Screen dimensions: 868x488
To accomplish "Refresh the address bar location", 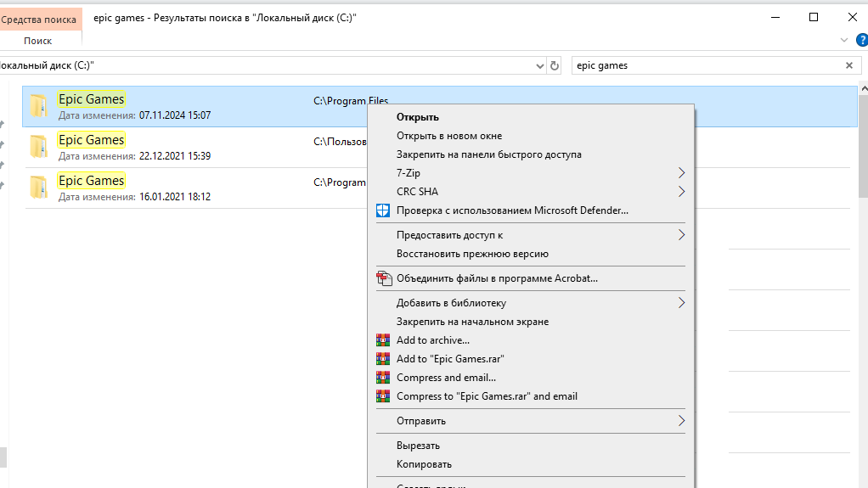I will pyautogui.click(x=554, y=66).
